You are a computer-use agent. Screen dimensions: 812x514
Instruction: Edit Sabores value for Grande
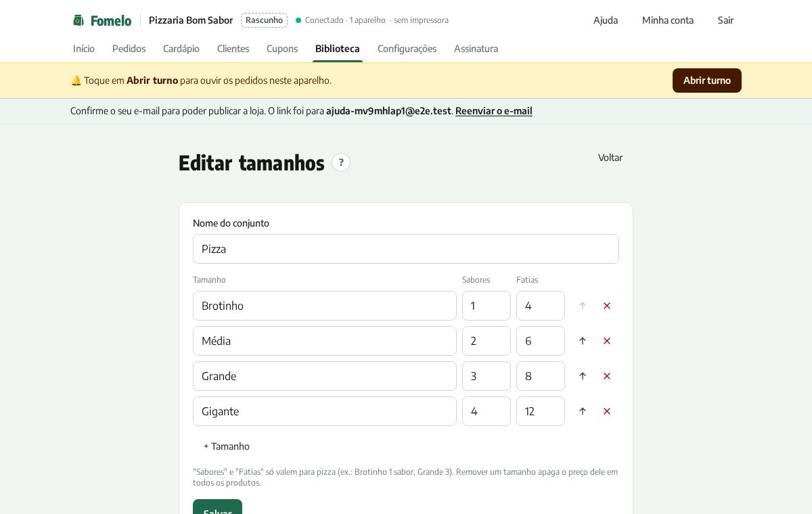tap(487, 376)
